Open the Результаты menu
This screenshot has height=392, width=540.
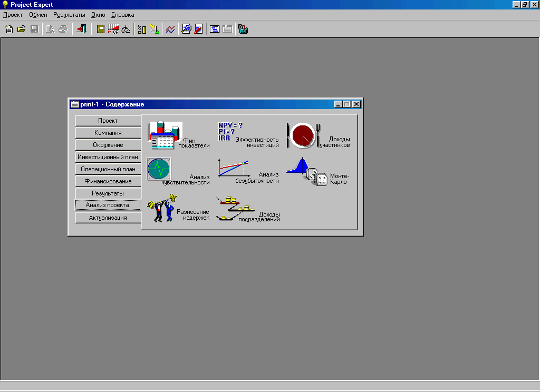[x=69, y=15]
